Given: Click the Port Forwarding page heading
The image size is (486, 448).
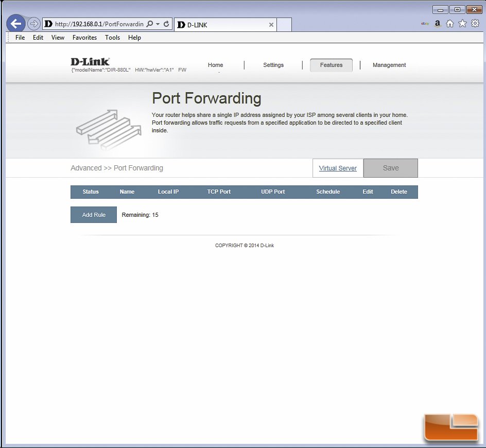Looking at the screenshot, I should coord(206,98).
